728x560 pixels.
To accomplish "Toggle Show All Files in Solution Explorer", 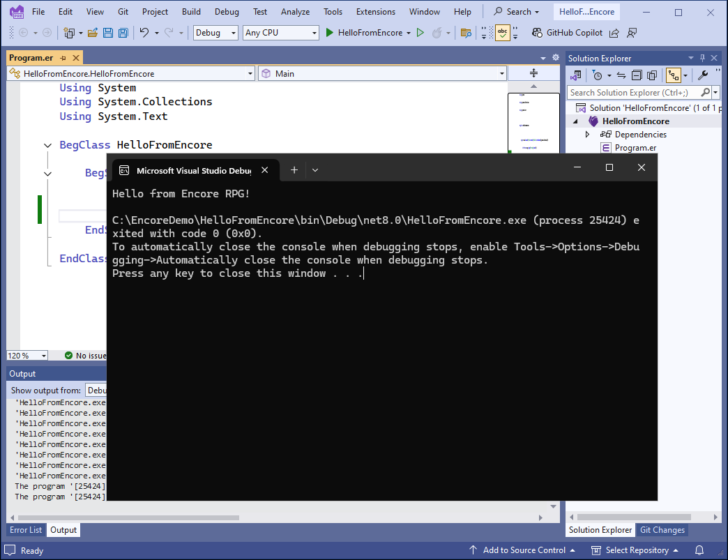I will point(652,75).
